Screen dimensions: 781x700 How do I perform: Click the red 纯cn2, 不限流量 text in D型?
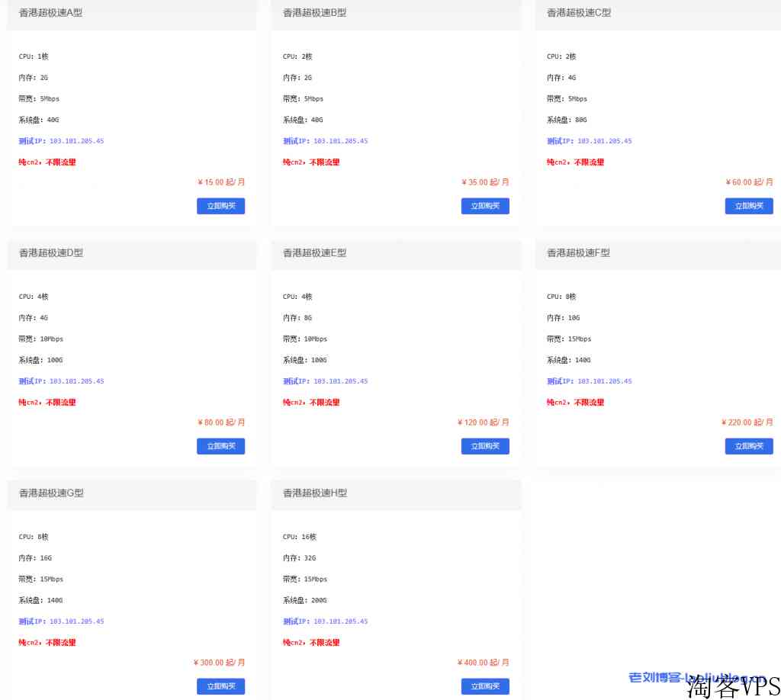click(47, 403)
